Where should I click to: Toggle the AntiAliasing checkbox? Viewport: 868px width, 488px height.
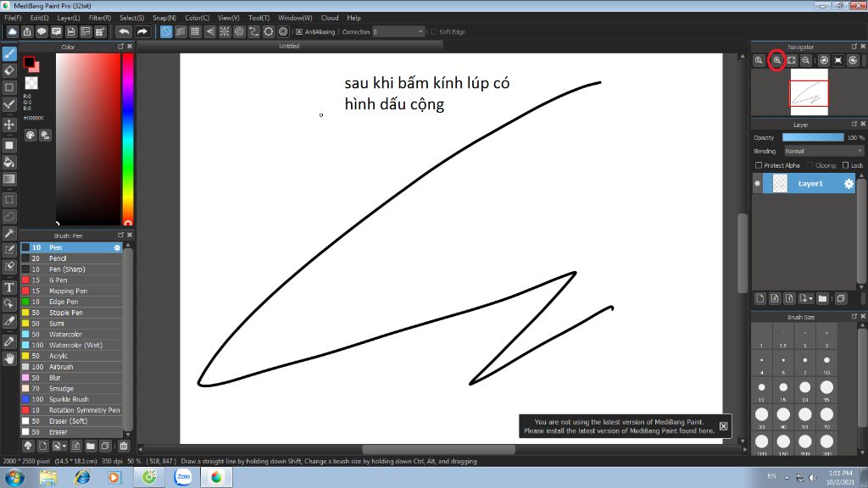(299, 32)
